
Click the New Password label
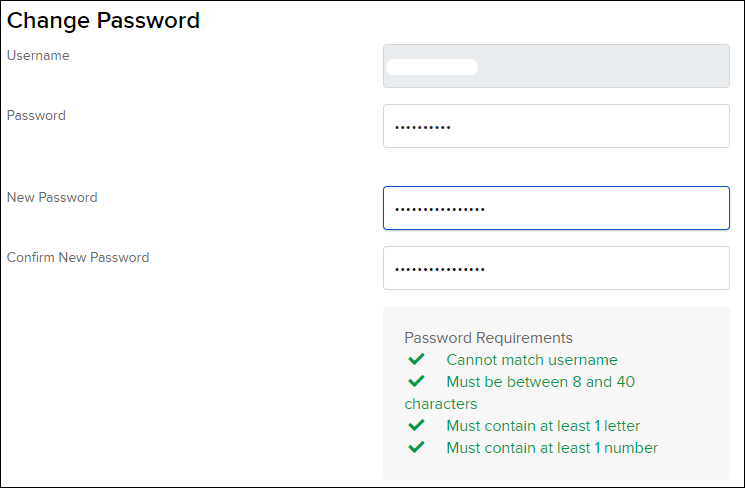pos(52,197)
